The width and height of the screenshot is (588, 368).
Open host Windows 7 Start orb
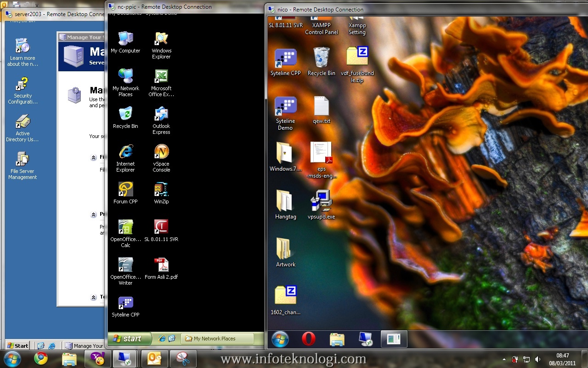pyautogui.click(x=12, y=358)
